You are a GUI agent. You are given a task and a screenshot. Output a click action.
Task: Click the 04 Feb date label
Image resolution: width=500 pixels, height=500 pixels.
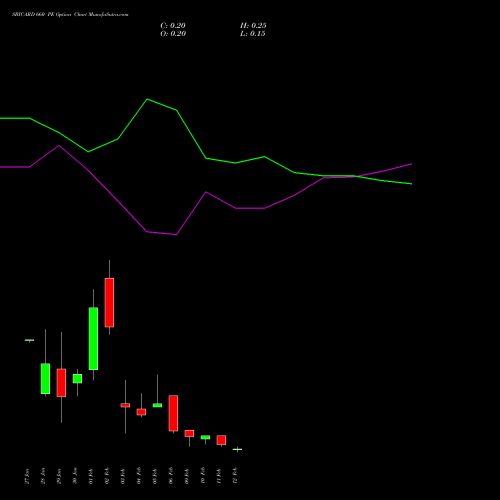click(x=139, y=476)
